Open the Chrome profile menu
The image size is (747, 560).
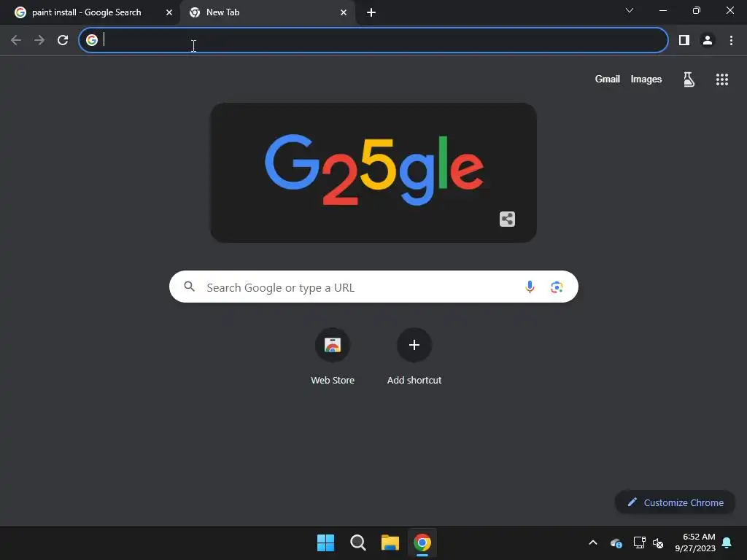tap(708, 41)
